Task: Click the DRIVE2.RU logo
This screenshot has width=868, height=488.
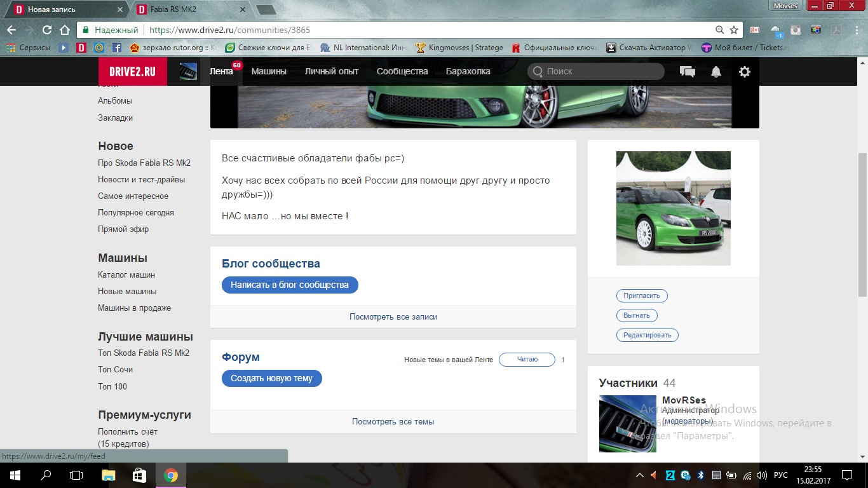Action: coord(132,71)
